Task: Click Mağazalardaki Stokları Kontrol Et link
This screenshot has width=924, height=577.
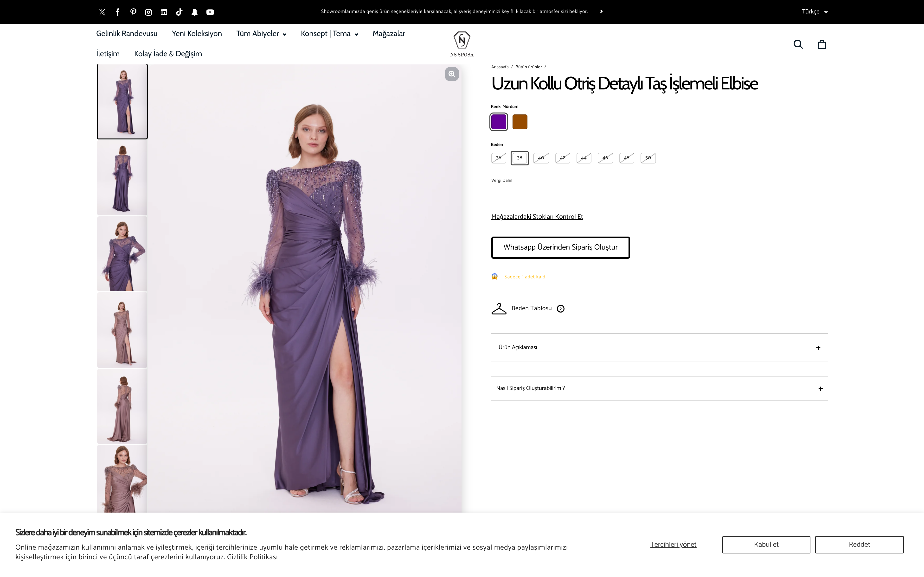Action: (x=537, y=217)
